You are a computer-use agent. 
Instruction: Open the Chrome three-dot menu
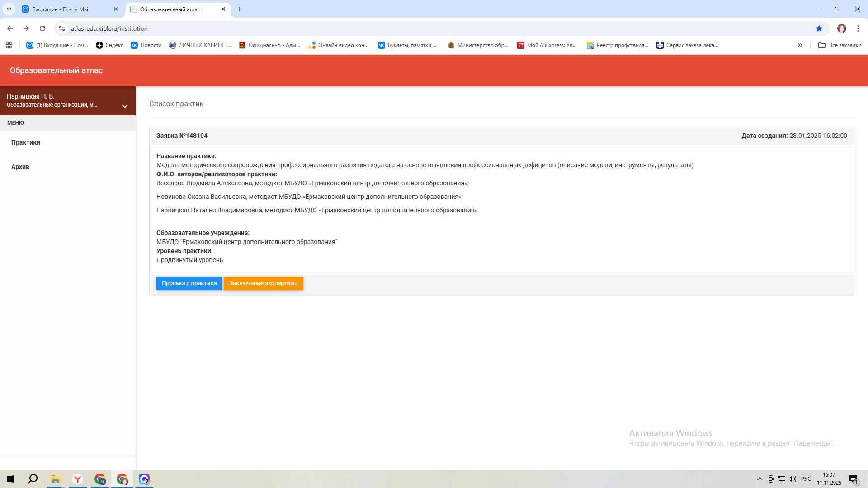coord(858,28)
